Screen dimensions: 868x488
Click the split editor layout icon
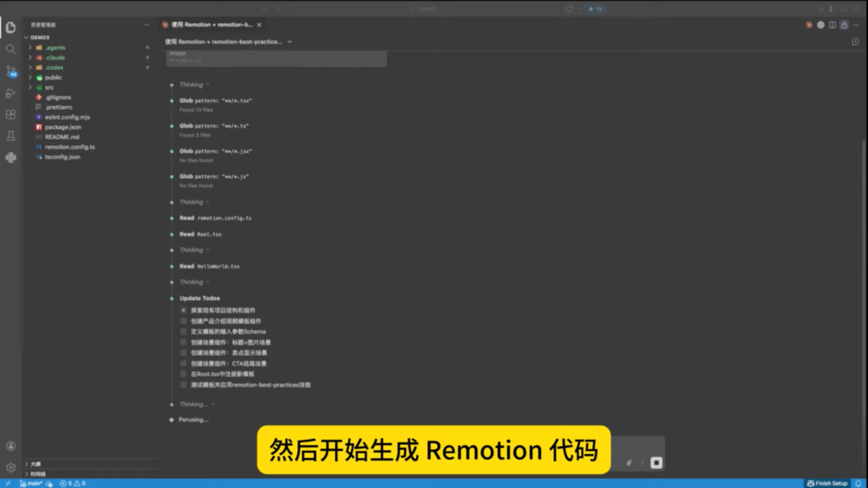[832, 25]
